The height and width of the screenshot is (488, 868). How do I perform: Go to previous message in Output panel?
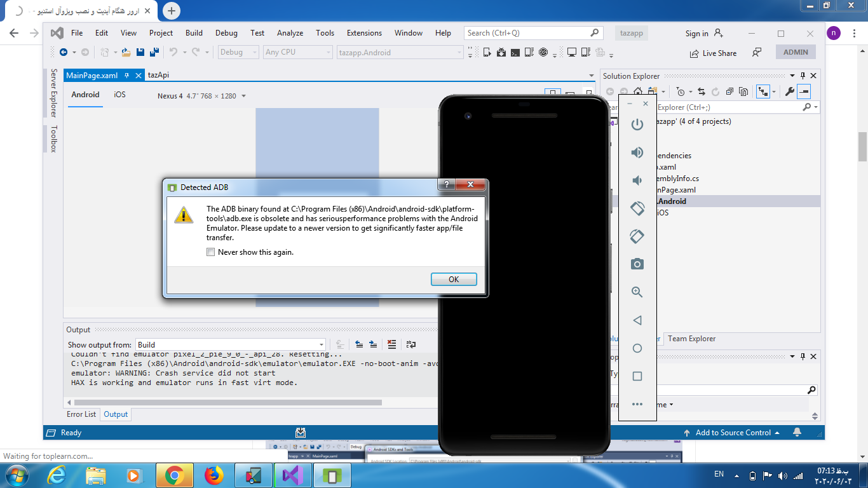pyautogui.click(x=359, y=344)
